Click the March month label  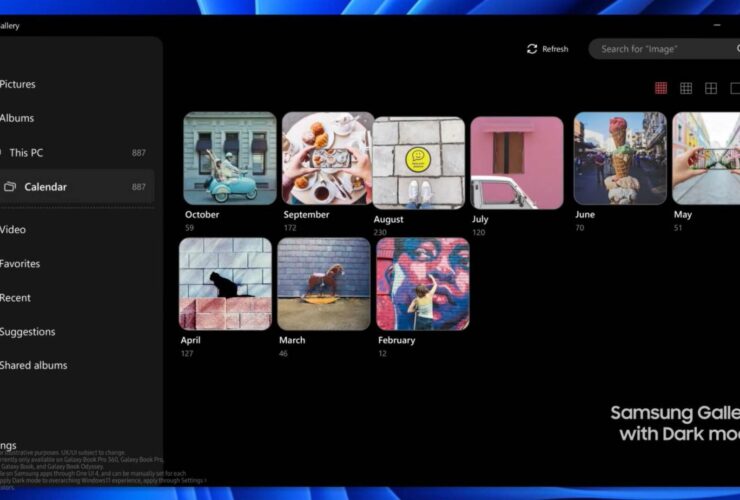click(x=292, y=340)
